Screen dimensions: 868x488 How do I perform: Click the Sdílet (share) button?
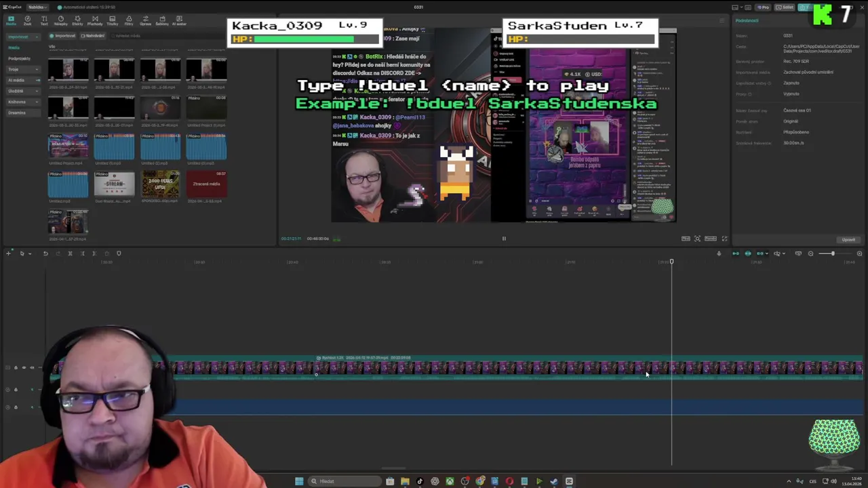point(785,7)
